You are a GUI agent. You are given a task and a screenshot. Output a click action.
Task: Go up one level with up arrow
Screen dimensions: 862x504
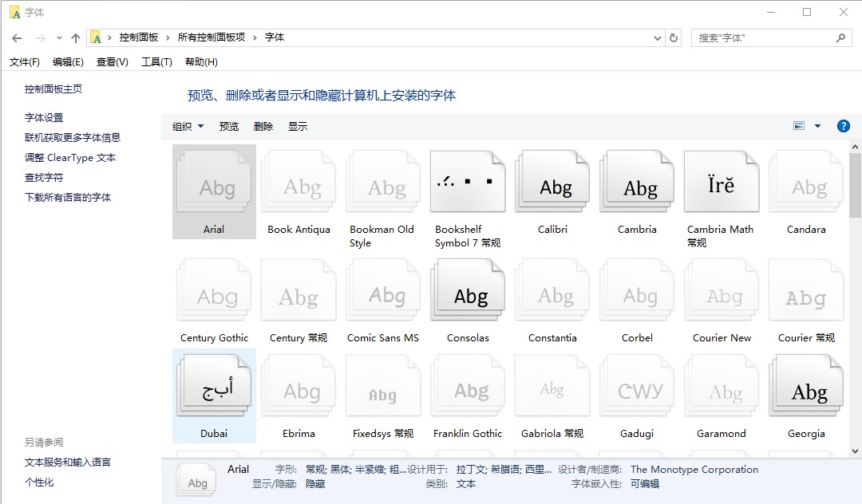click(x=76, y=38)
